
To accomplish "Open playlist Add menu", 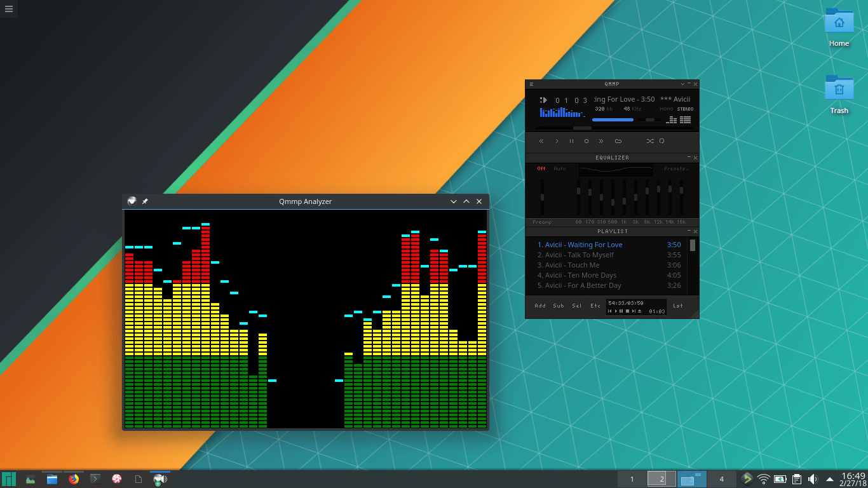I will click(540, 306).
